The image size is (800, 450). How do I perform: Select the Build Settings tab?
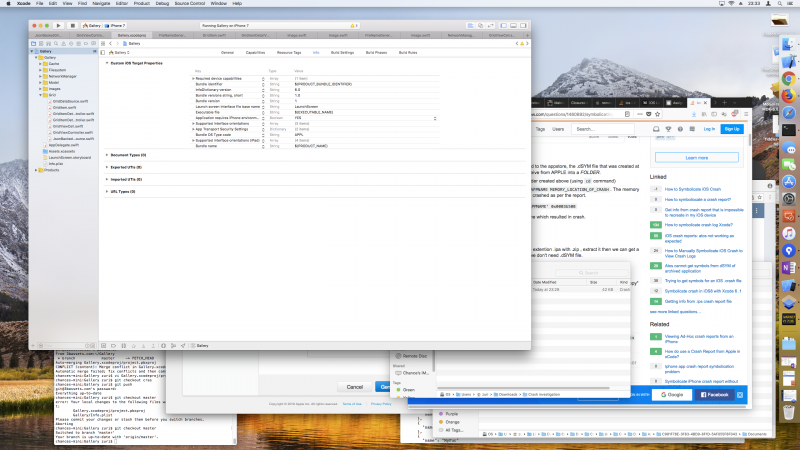click(342, 51)
